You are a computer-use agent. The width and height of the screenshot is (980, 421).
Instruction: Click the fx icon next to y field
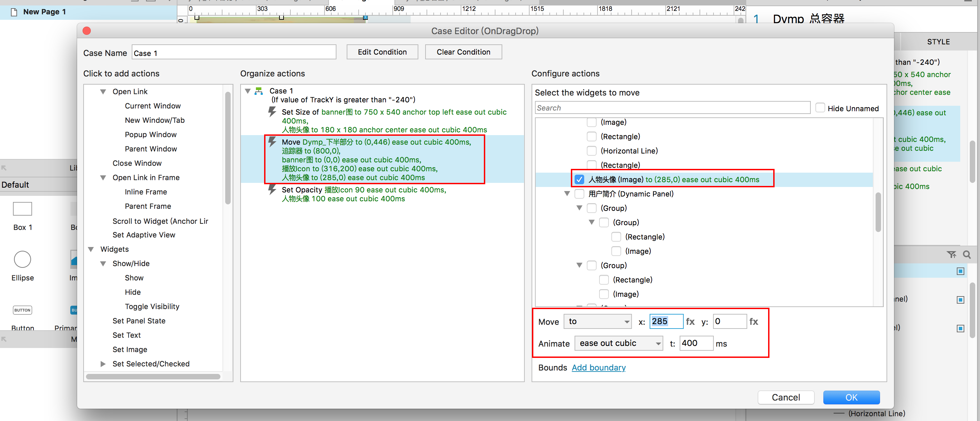tap(754, 322)
